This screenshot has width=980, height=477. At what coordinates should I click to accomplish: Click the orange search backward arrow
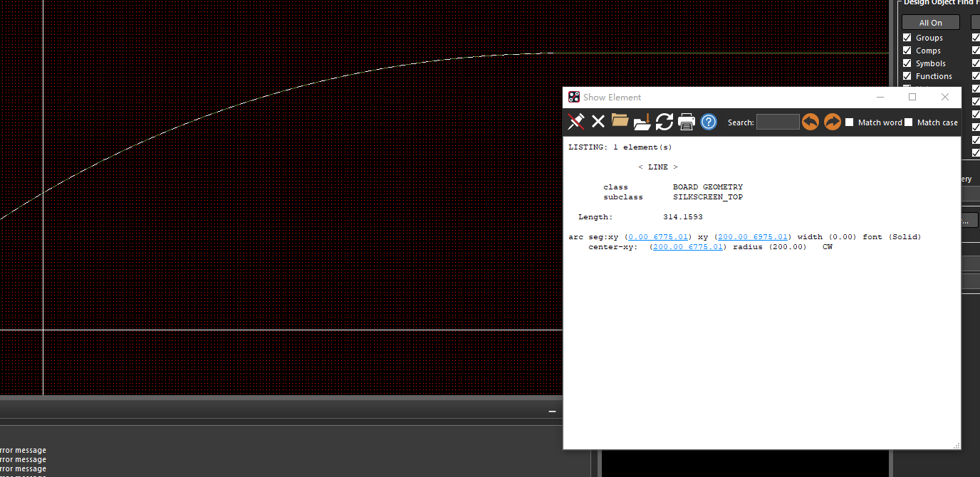pos(810,122)
